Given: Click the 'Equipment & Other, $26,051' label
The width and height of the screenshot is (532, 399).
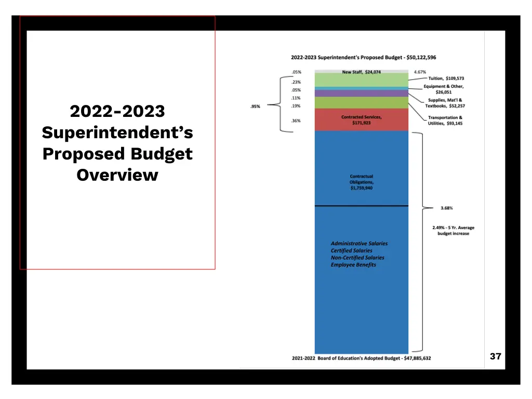Looking at the screenshot, I should (x=444, y=89).
